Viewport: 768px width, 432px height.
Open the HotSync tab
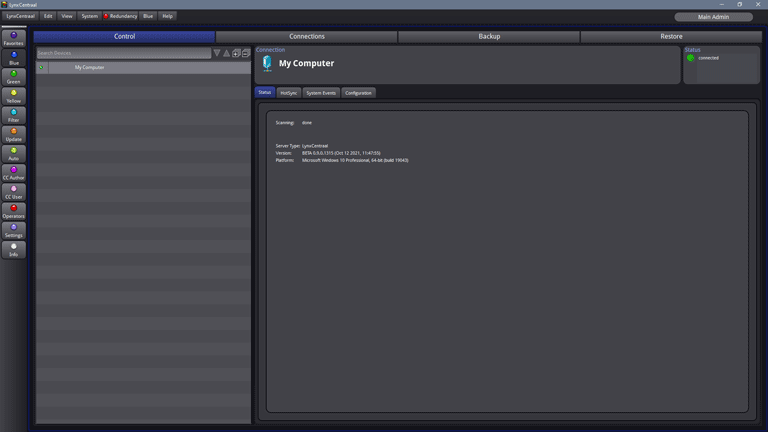pos(288,92)
